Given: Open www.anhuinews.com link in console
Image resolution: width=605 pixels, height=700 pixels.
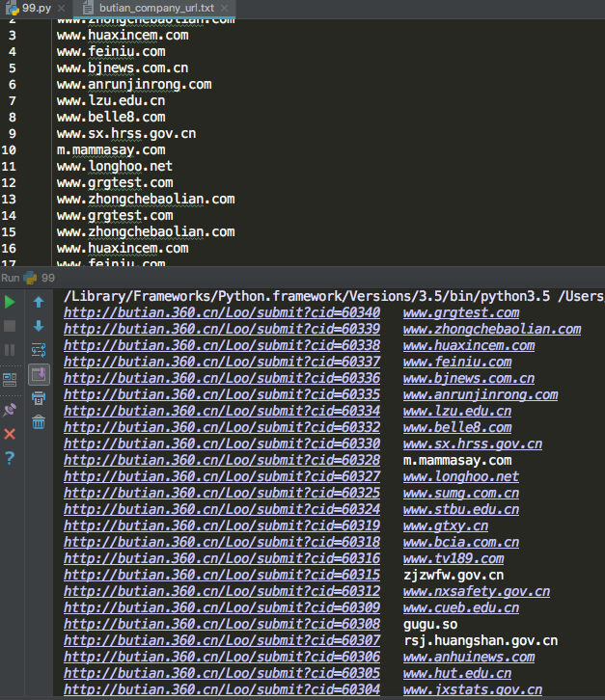Looking at the screenshot, I should [x=469, y=657].
